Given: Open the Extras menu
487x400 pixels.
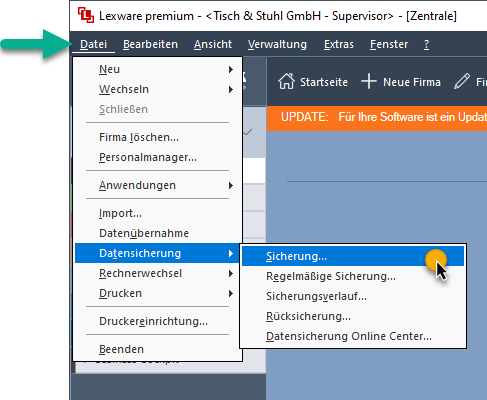Looking at the screenshot, I should [339, 44].
